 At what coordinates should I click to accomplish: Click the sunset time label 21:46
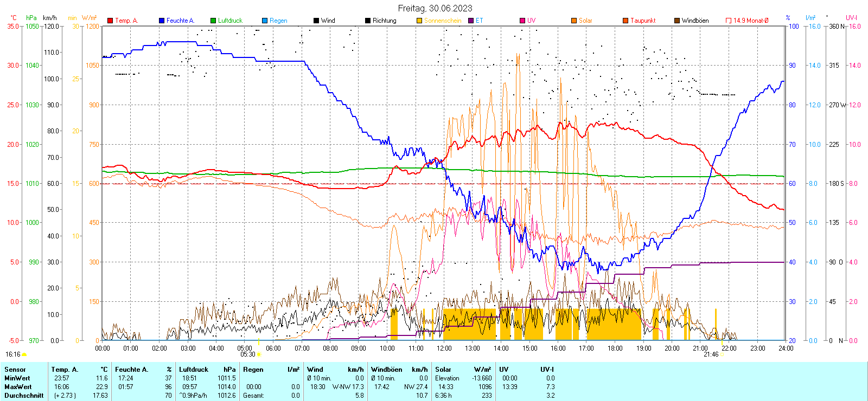click(x=711, y=354)
